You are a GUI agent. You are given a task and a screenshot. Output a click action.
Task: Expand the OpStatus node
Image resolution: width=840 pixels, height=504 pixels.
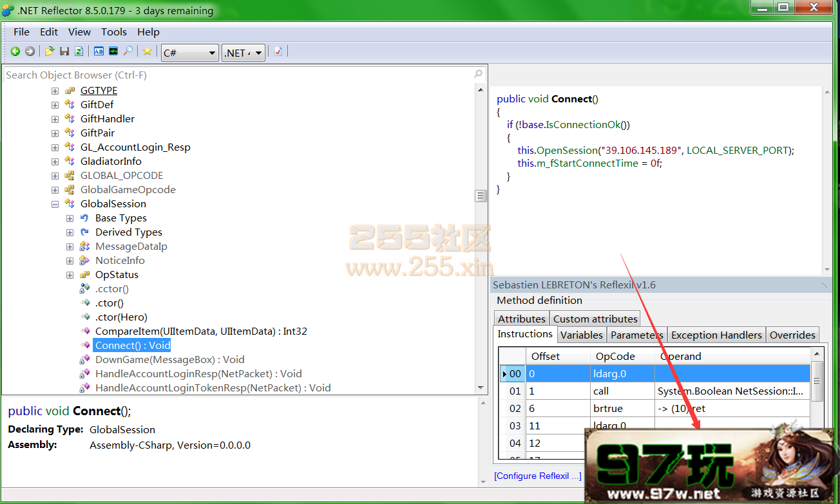pyautogui.click(x=70, y=275)
